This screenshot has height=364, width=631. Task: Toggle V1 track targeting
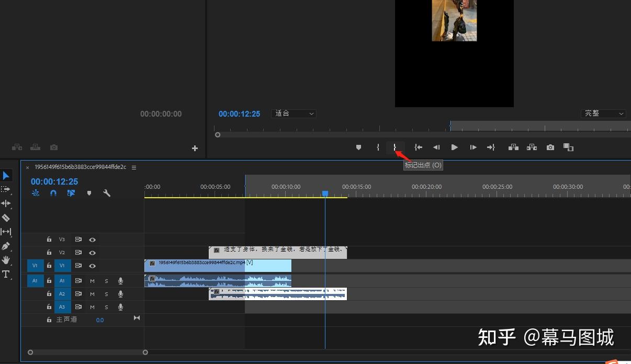click(62, 266)
